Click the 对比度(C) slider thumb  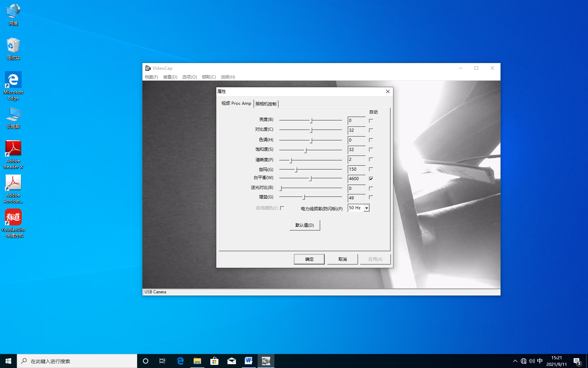(x=311, y=130)
